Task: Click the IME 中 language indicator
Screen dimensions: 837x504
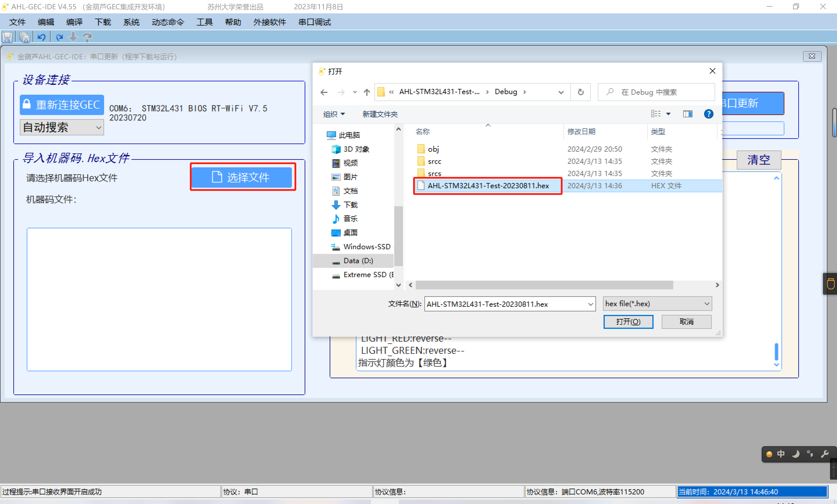Action: (x=781, y=454)
